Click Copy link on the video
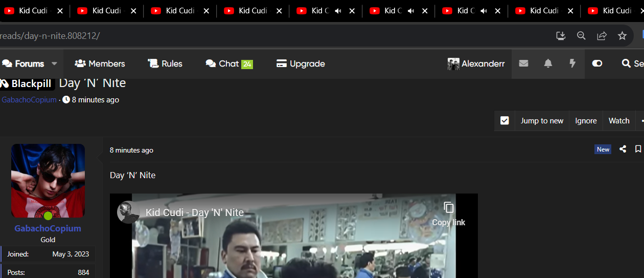Image resolution: width=644 pixels, height=278 pixels. pyautogui.click(x=448, y=213)
